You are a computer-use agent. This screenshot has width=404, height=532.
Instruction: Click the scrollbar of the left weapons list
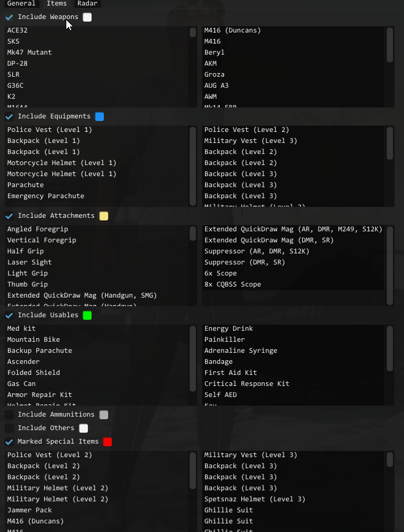pyautogui.click(x=193, y=33)
